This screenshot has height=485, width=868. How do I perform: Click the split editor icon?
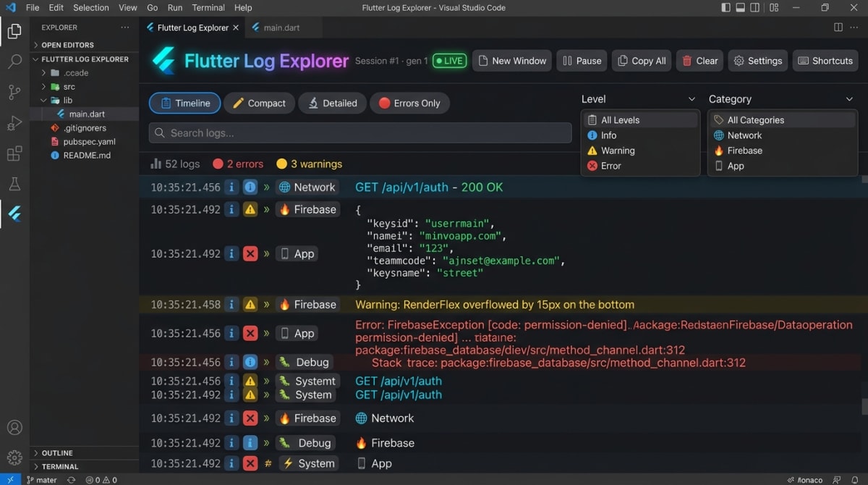pyautogui.click(x=838, y=28)
